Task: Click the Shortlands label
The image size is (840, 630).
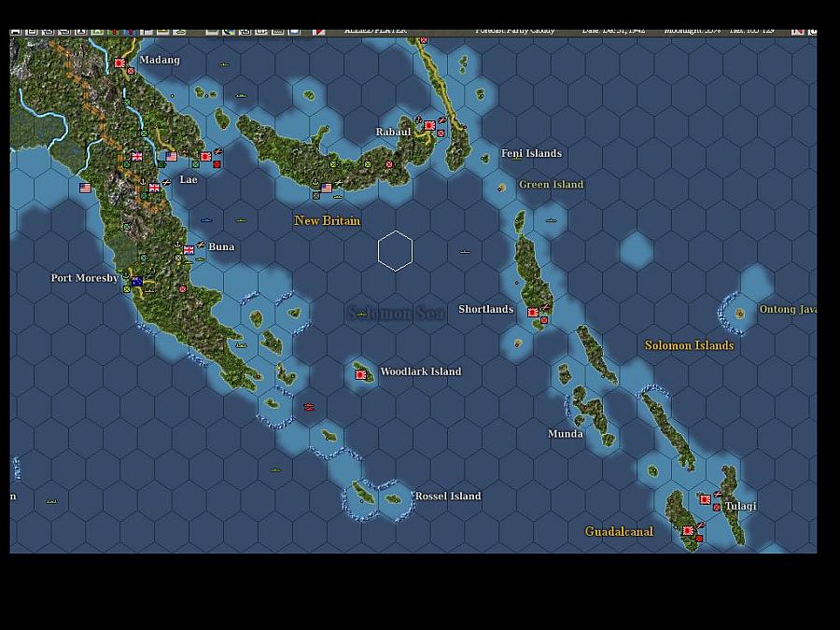Action: [486, 309]
